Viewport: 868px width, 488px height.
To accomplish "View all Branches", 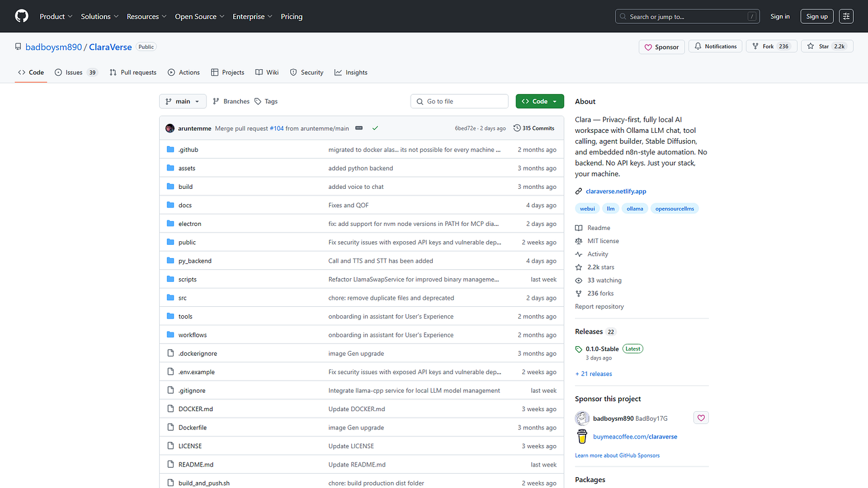I will click(231, 101).
